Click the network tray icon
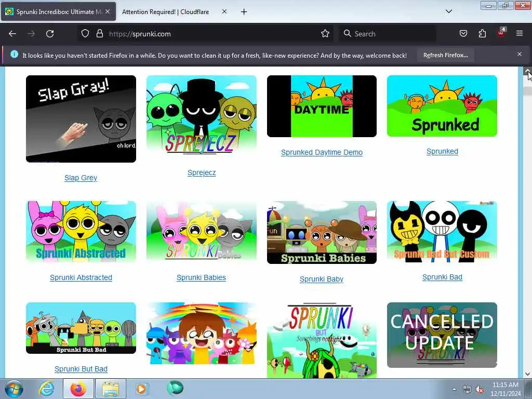 click(467, 389)
